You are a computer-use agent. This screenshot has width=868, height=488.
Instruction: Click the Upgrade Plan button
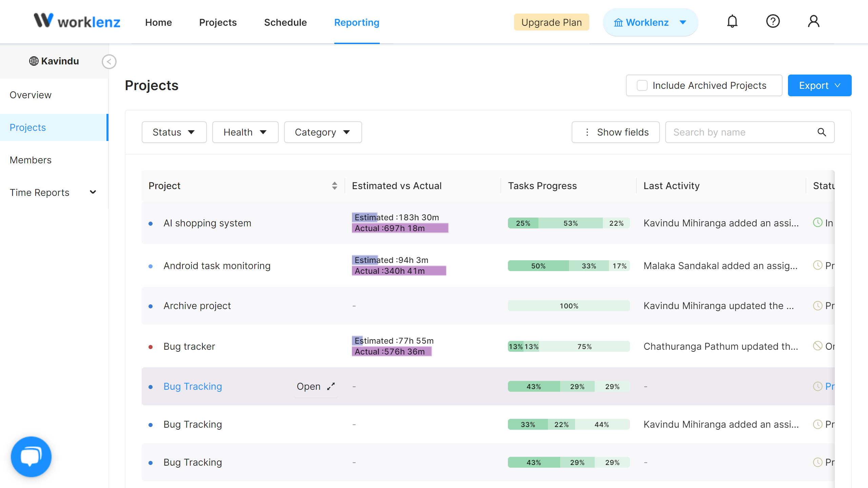point(551,22)
